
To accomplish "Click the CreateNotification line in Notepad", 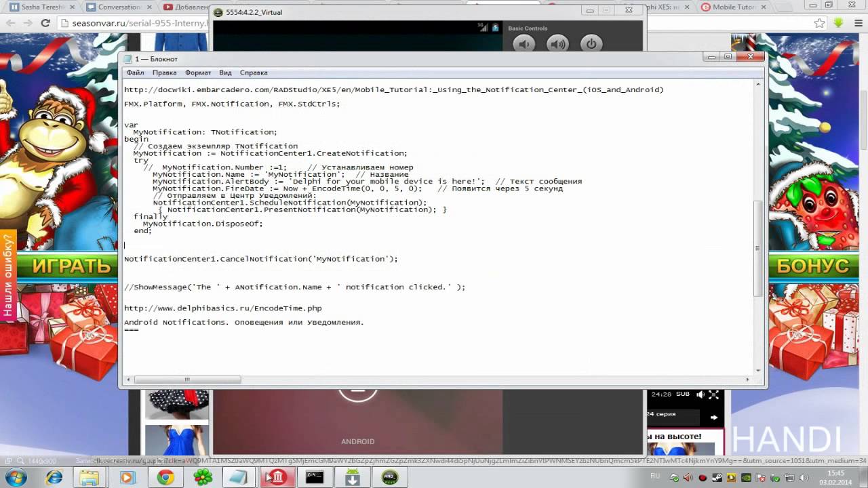I will coord(270,153).
